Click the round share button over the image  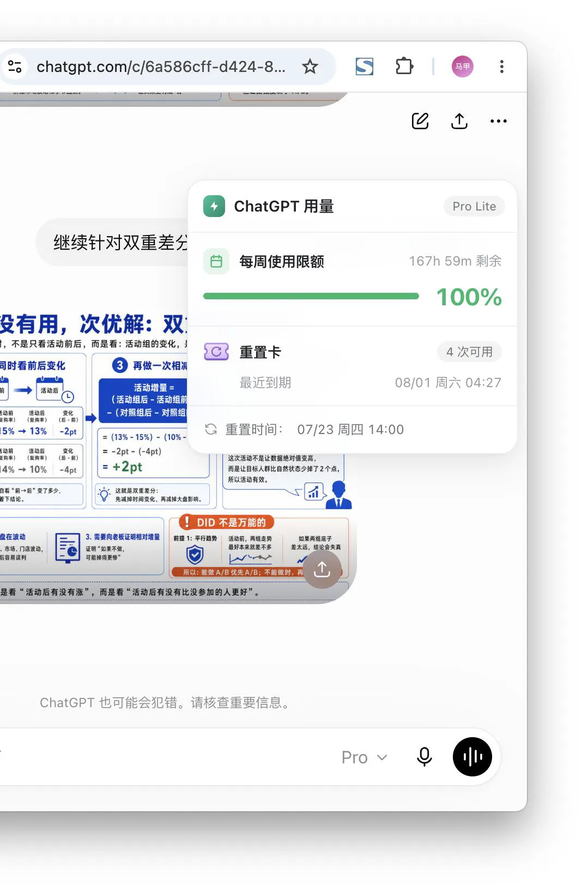[x=322, y=569]
